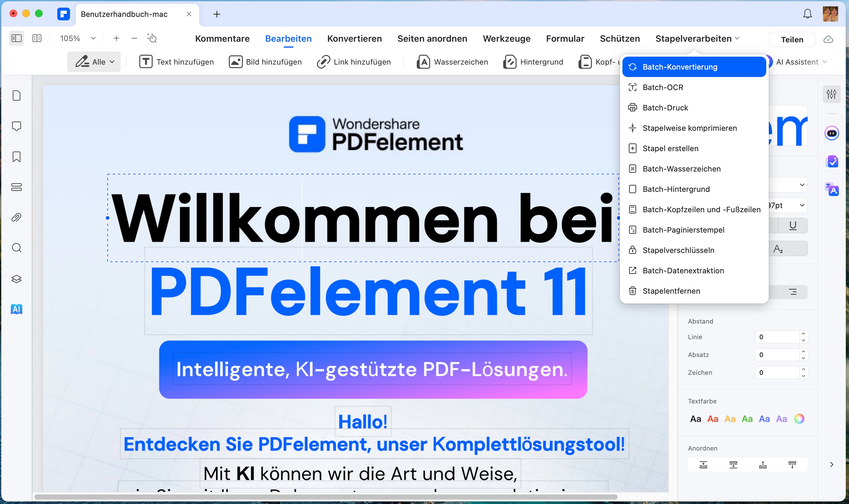Select Stapelverschlüsseln menu entry
The width and height of the screenshot is (849, 504).
[x=694, y=250]
